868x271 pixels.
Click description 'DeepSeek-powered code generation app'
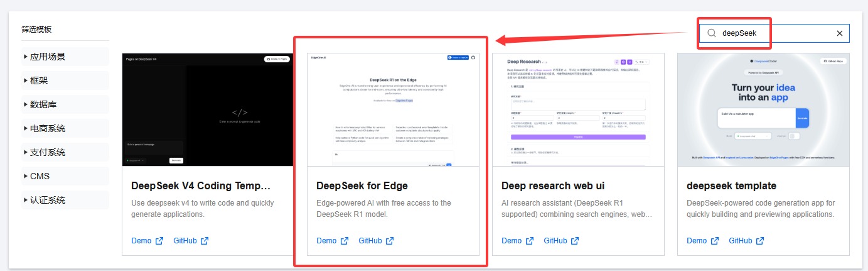pyautogui.click(x=761, y=209)
